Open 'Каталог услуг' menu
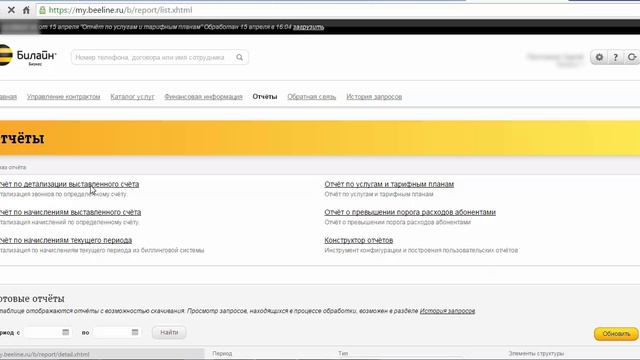The width and height of the screenshot is (640, 360). pos(132,97)
